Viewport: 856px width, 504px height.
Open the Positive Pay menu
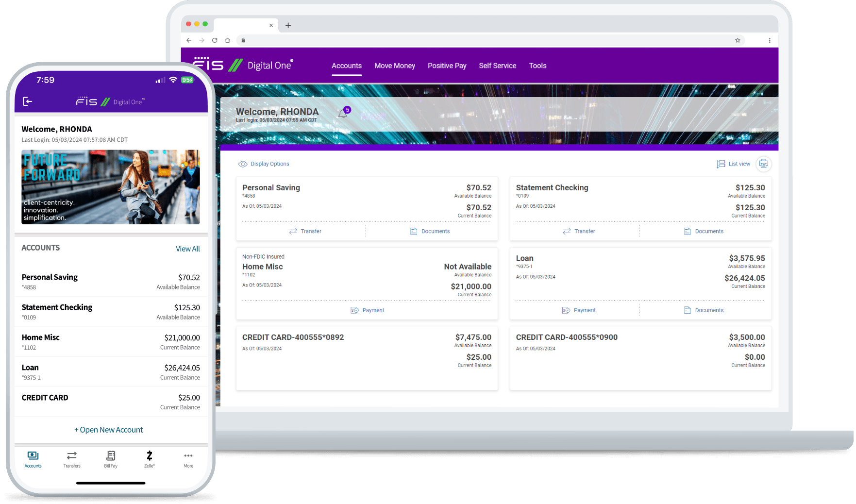447,66
